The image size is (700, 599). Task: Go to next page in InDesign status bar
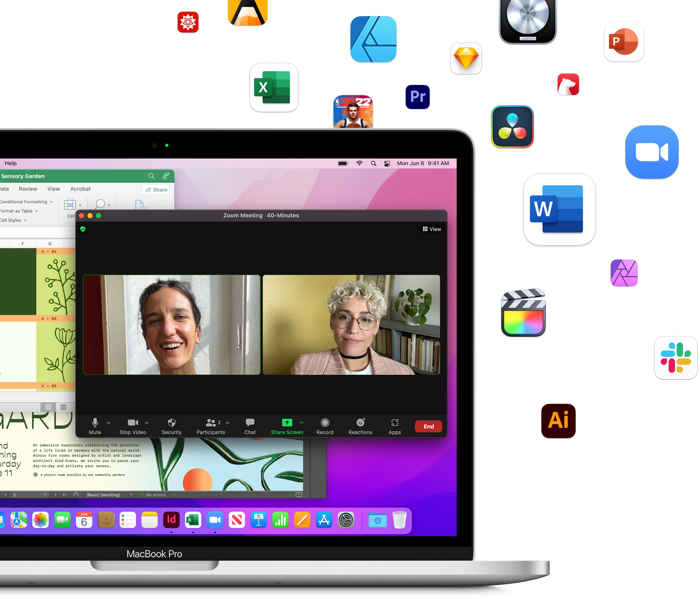pyautogui.click(x=56, y=494)
